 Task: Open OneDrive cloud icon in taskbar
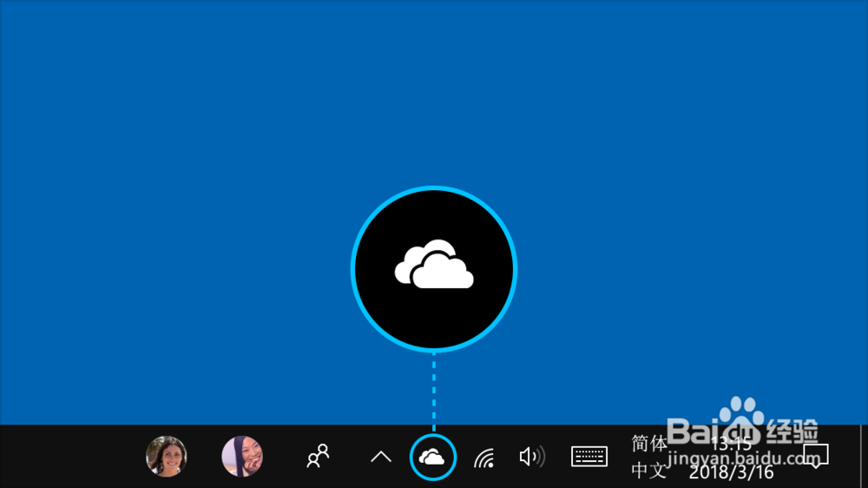pyautogui.click(x=432, y=458)
